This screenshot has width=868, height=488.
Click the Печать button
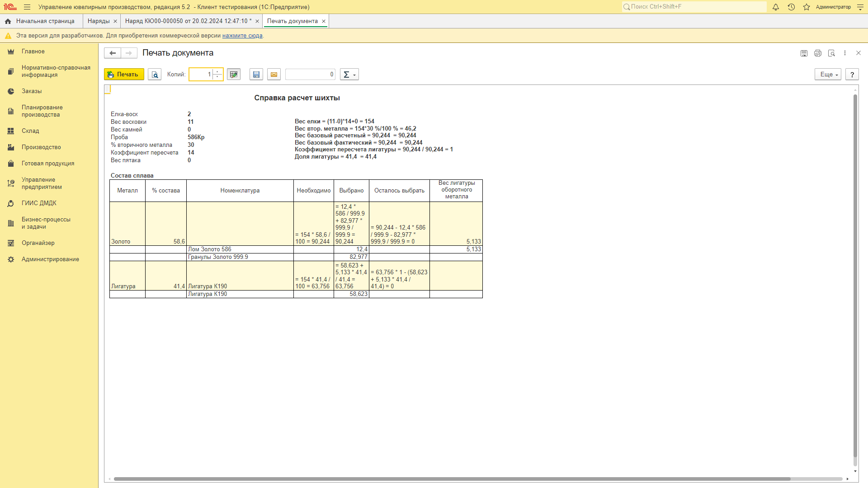coord(124,75)
